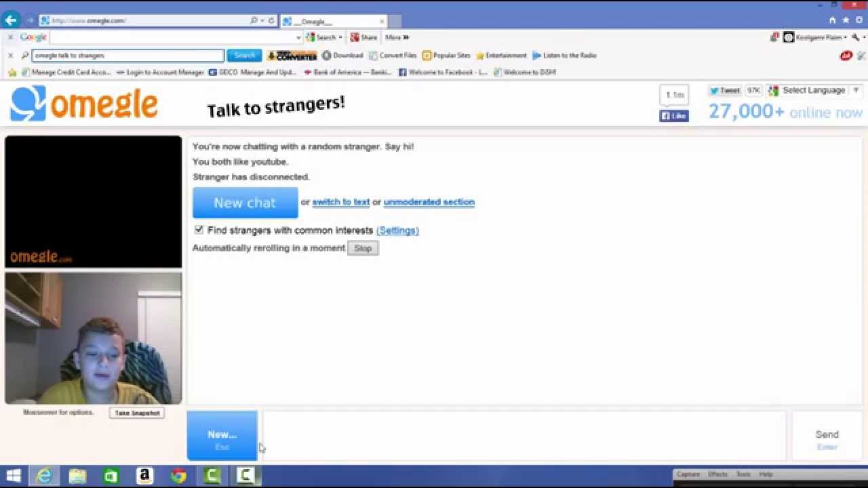Image resolution: width=868 pixels, height=488 pixels.
Task: Click the New... Esc button
Action: point(222,436)
